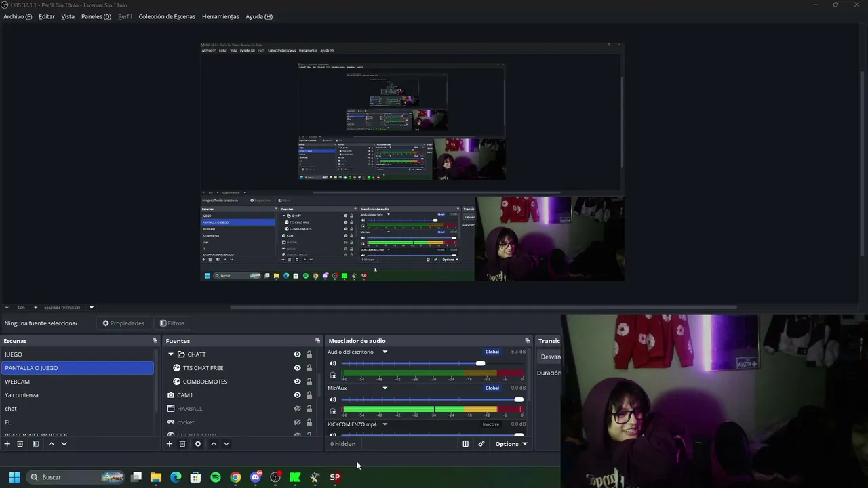Open the Windows Start menu
The image size is (868, 488).
(x=14, y=477)
